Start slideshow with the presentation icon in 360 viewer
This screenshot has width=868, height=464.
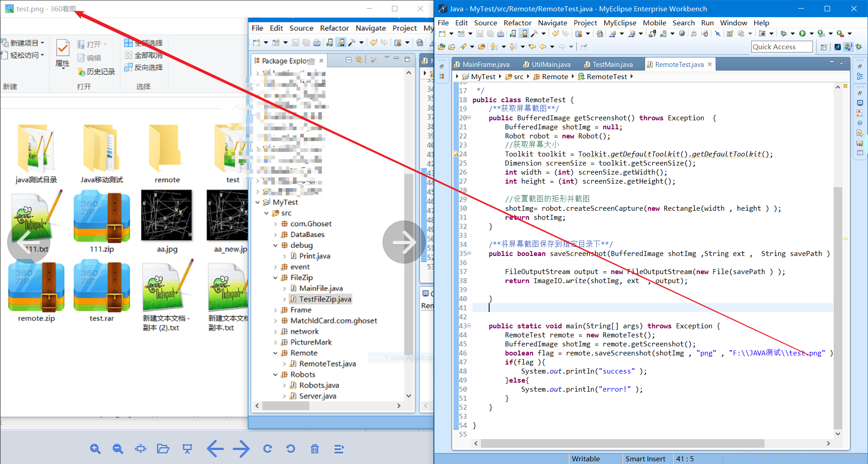[x=187, y=449]
